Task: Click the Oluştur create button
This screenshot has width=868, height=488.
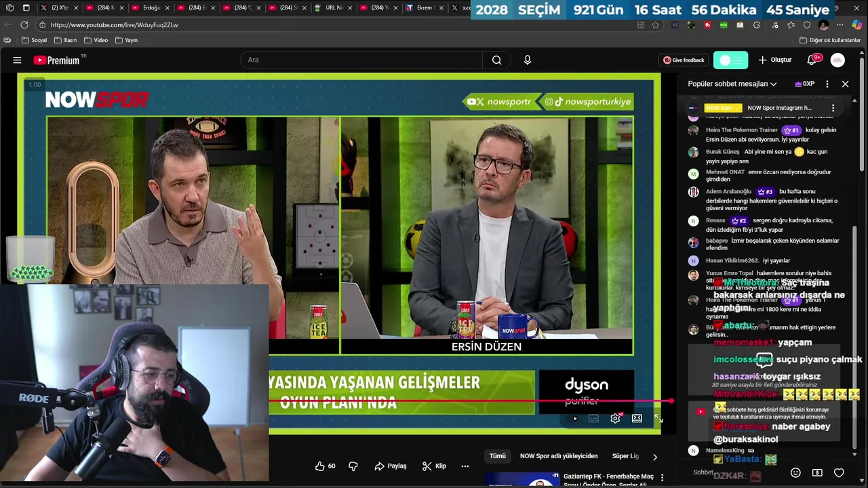Action: coord(774,60)
